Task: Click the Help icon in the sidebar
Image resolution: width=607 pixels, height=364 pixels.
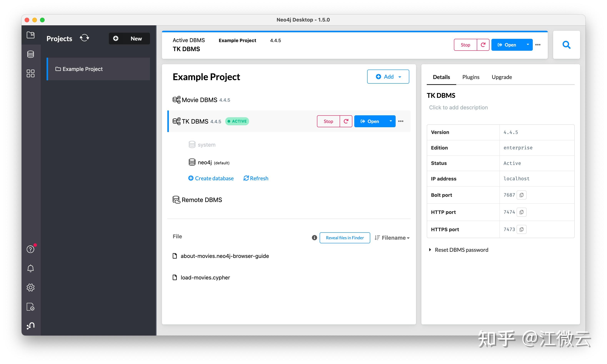Action: pyautogui.click(x=30, y=249)
